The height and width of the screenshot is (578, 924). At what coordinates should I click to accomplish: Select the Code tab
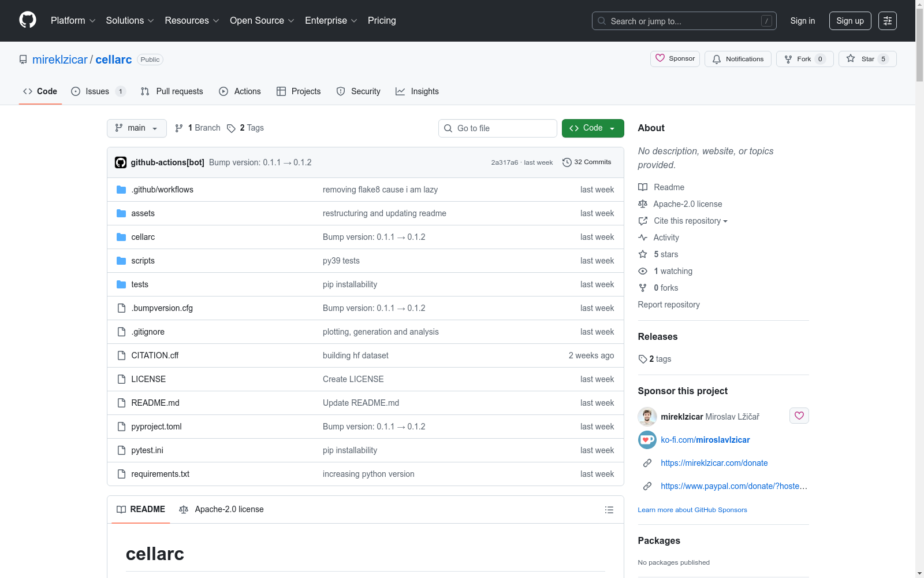(40, 91)
